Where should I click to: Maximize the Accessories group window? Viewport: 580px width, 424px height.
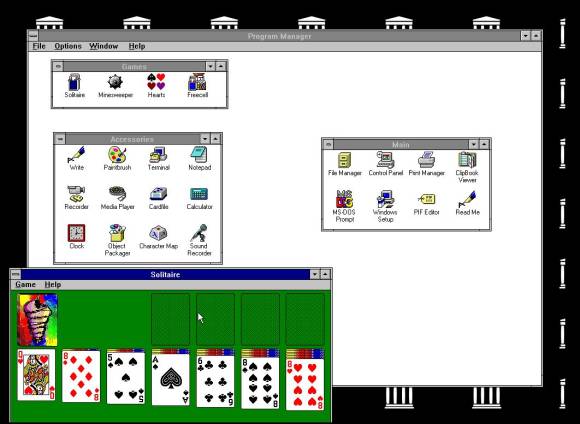(x=215, y=139)
